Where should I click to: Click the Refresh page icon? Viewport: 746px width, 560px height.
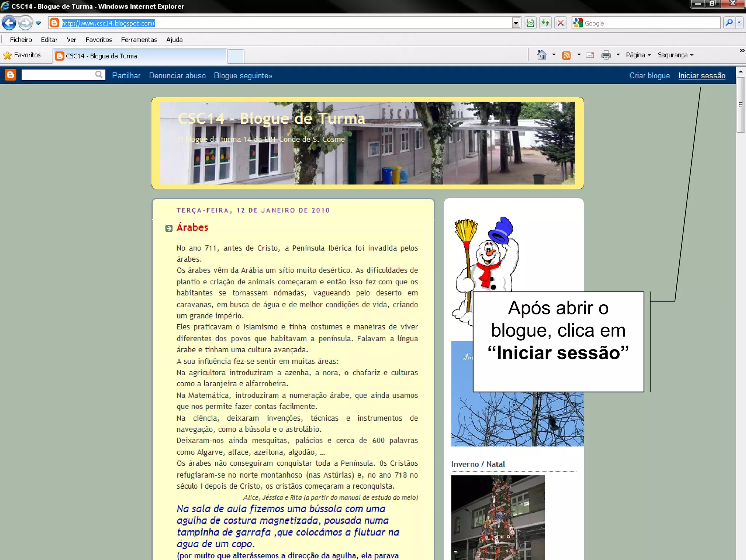[545, 23]
